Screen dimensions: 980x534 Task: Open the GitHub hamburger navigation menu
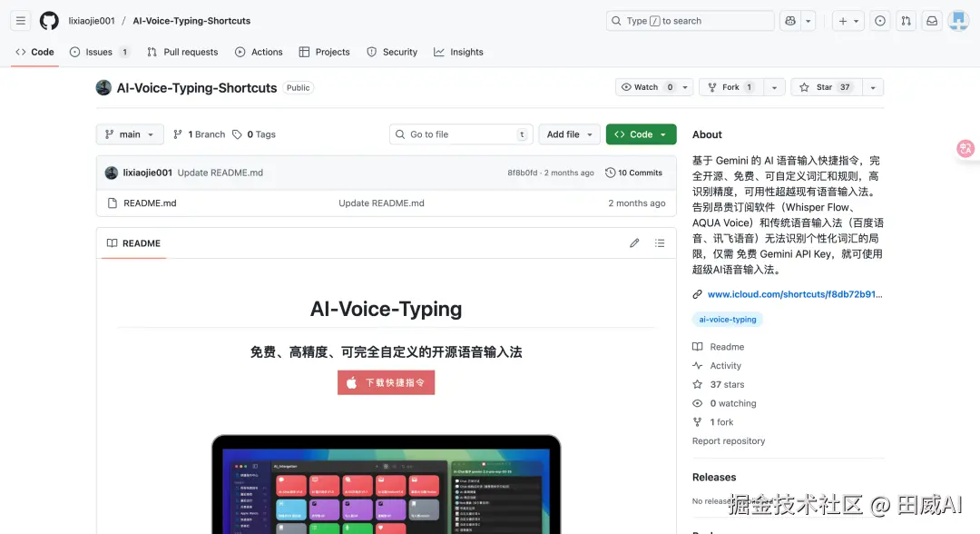21,21
